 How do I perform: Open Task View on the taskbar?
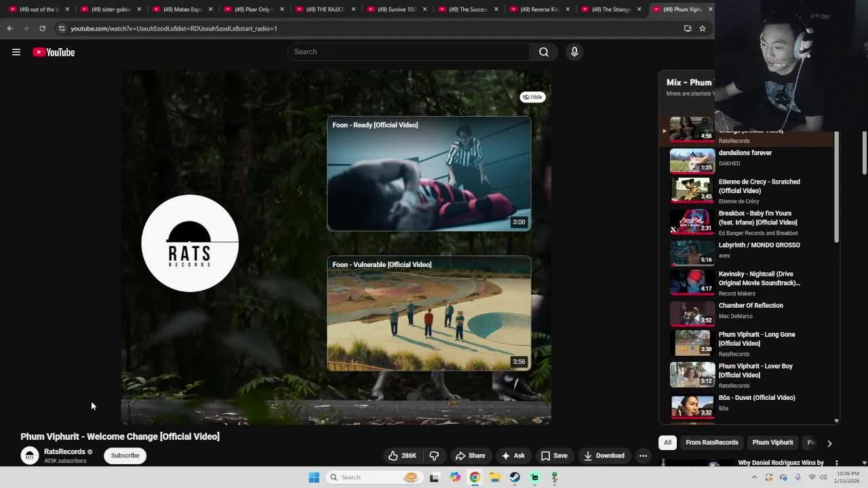(435, 477)
